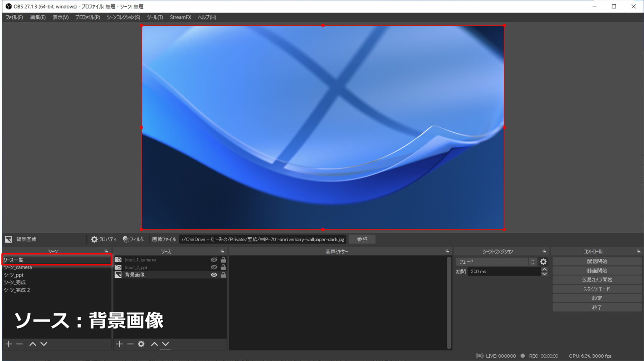
Task: Click the image file path field
Action: coord(263,239)
